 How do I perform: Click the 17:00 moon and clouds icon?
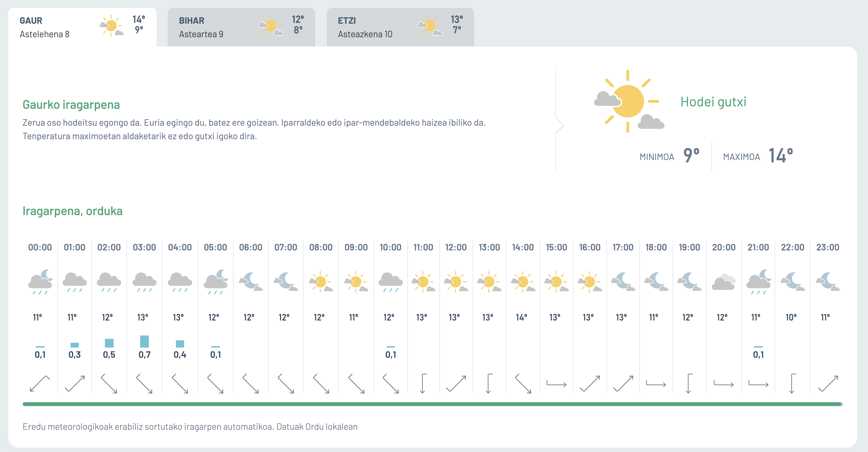[x=623, y=282]
